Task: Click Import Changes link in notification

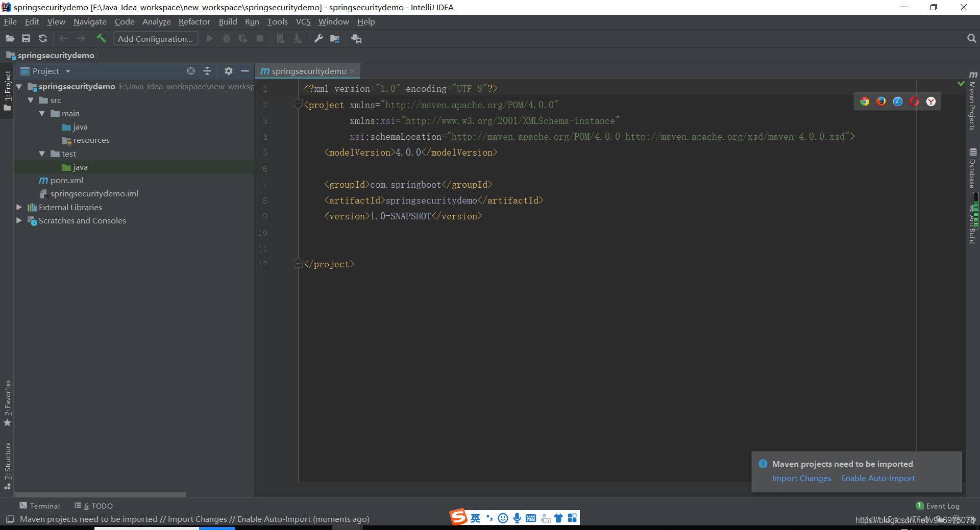Action: 801,478
